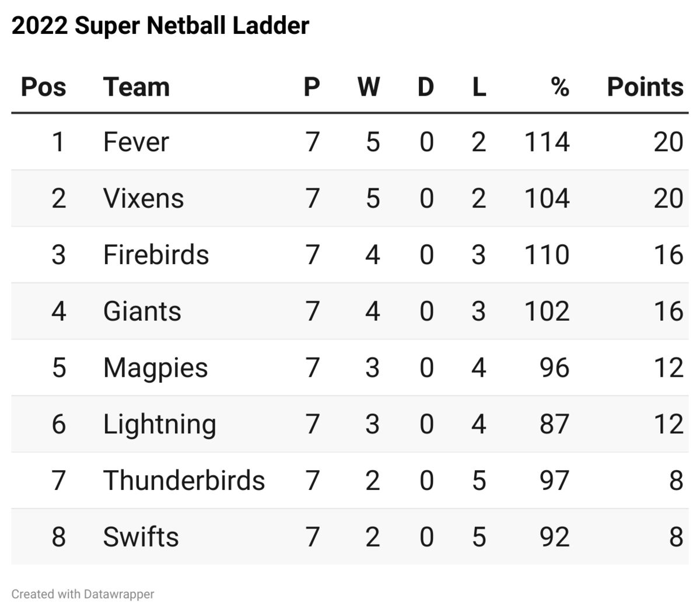Click the W column header

click(x=369, y=87)
